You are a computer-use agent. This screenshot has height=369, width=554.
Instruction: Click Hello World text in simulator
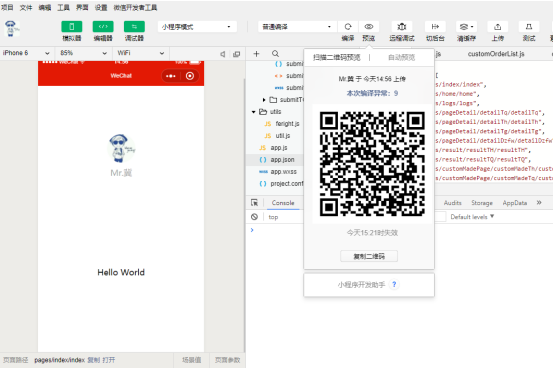coord(121,273)
